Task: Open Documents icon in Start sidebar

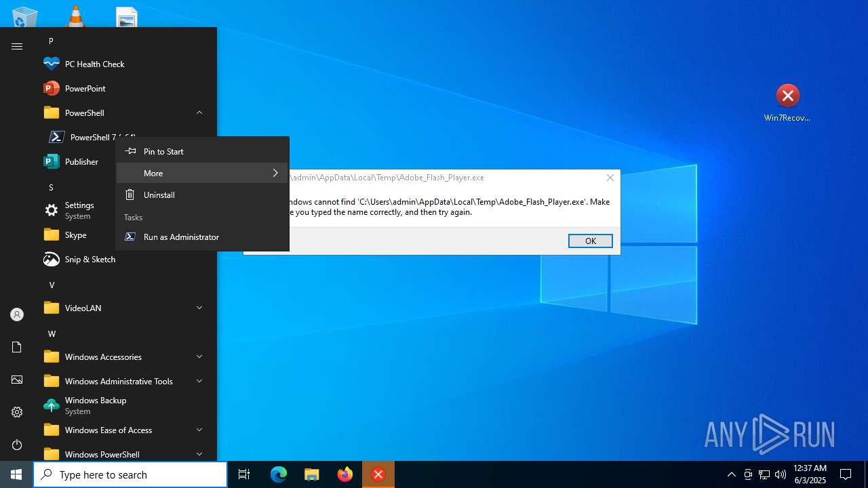Action: [17, 347]
